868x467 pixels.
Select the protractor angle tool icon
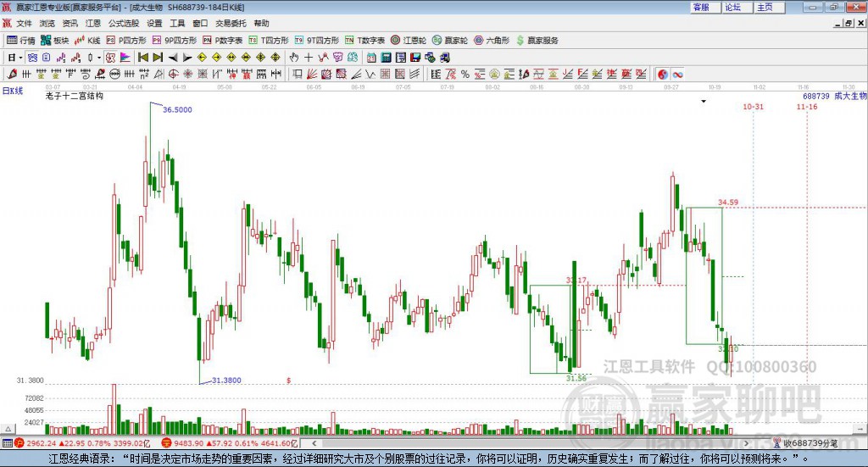click(159, 74)
